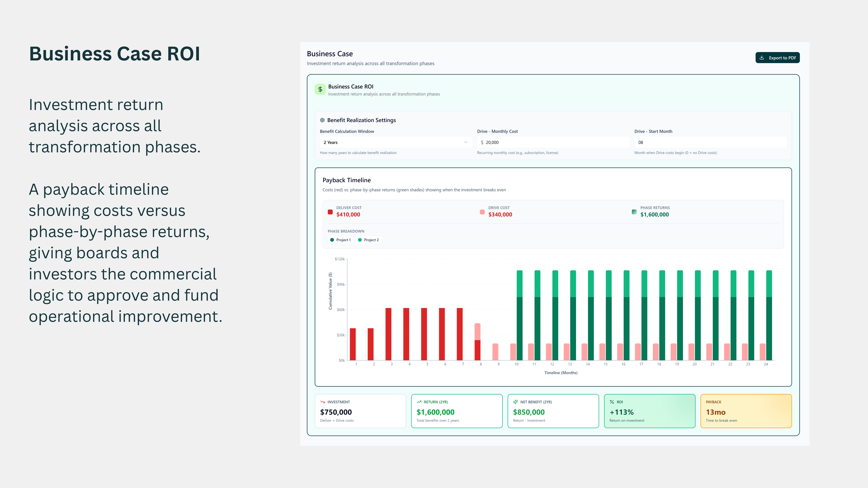Click the Investment downward trend icon

323,402
